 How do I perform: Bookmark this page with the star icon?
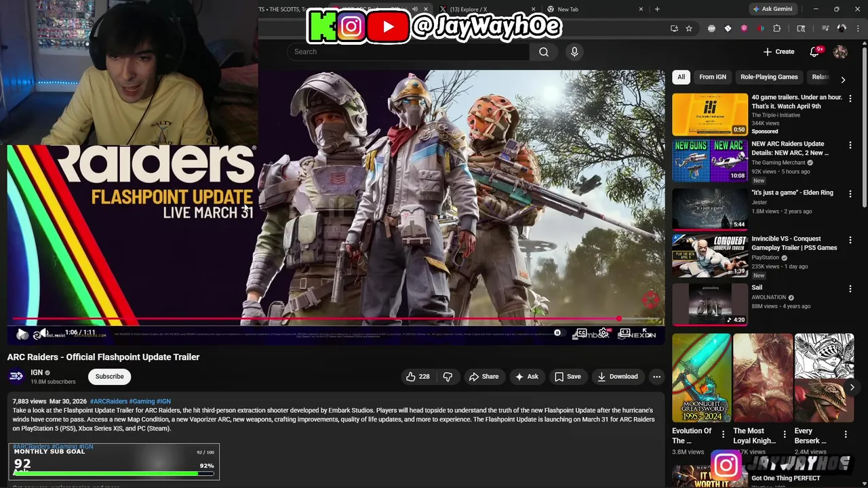click(x=689, y=28)
